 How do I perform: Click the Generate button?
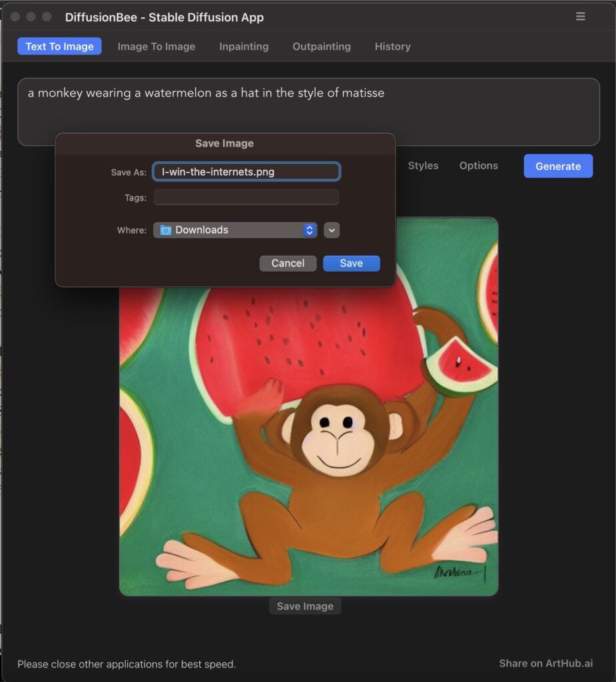(558, 166)
